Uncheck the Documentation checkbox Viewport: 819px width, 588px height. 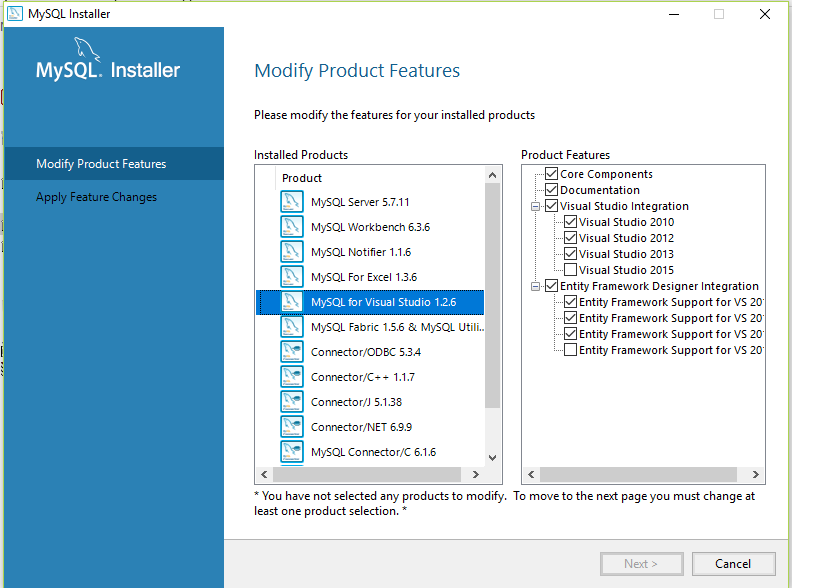(552, 190)
